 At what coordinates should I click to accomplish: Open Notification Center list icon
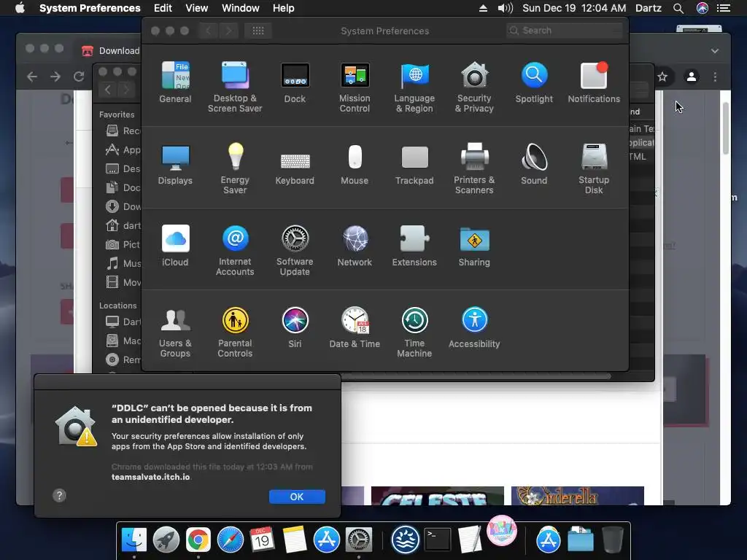click(x=724, y=8)
